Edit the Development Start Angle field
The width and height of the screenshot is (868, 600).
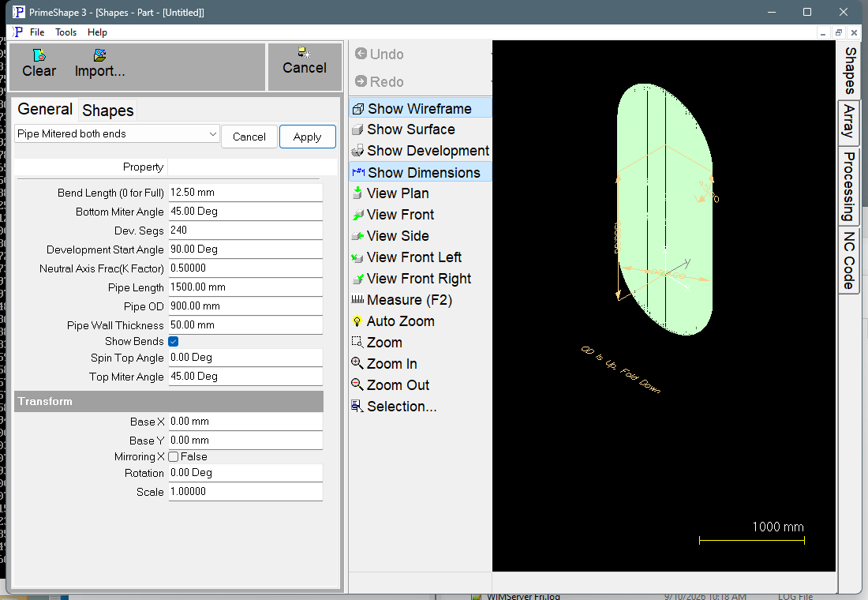[x=245, y=249]
